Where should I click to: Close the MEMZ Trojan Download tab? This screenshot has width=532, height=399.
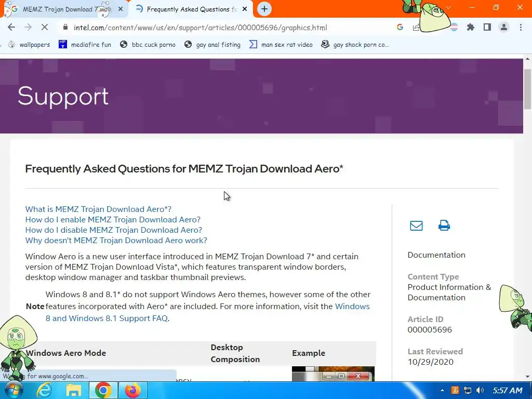(121, 9)
